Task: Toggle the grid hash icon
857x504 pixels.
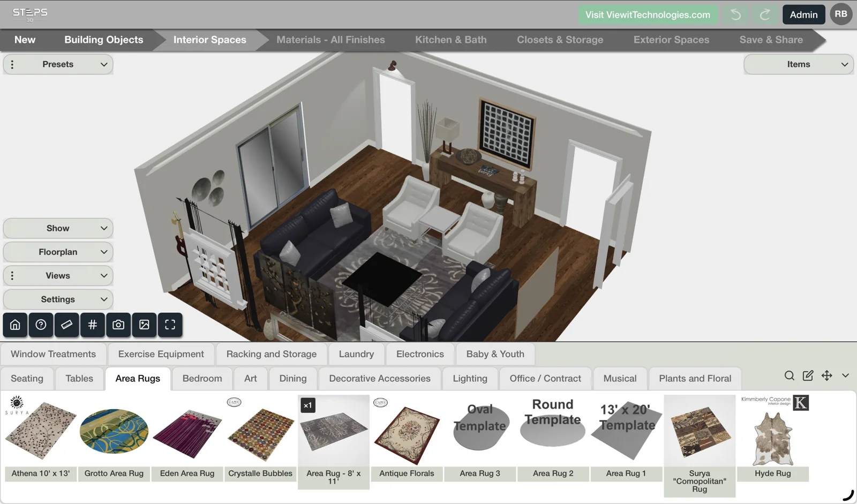Action: (x=93, y=325)
